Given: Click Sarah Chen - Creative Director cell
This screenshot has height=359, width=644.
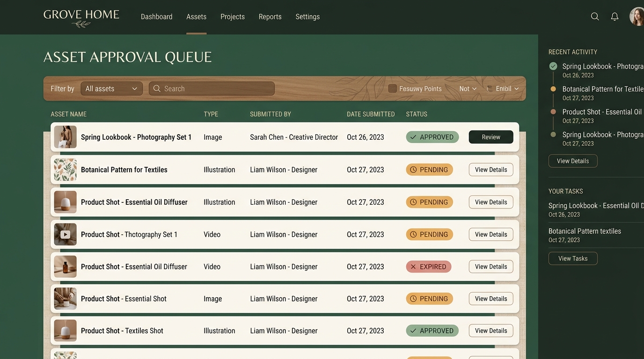Looking at the screenshot, I should (x=294, y=137).
